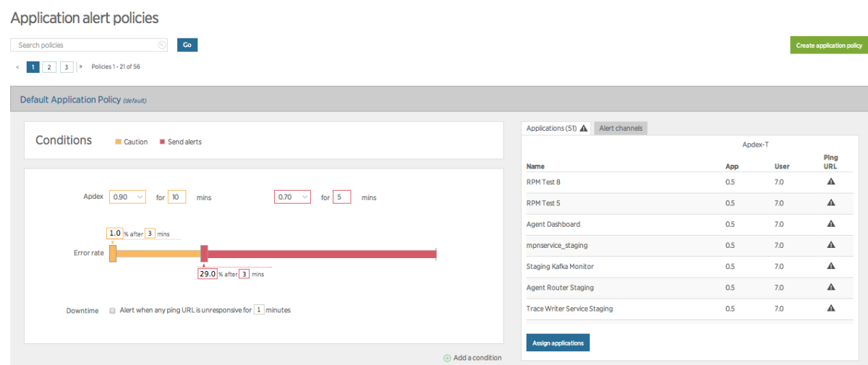Click the orange caution error rate slider handle
The image size is (868, 365).
pyautogui.click(x=113, y=253)
